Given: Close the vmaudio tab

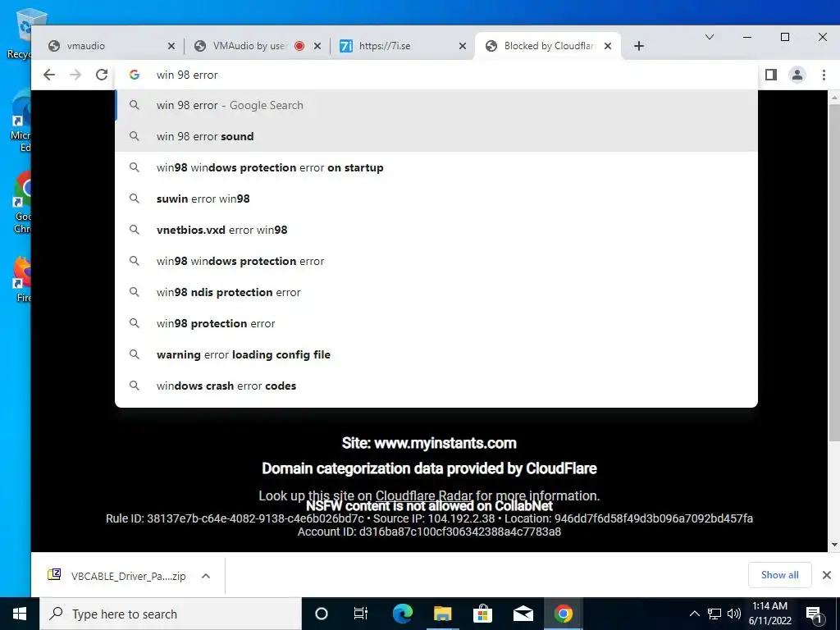Looking at the screenshot, I should click(x=171, y=46).
